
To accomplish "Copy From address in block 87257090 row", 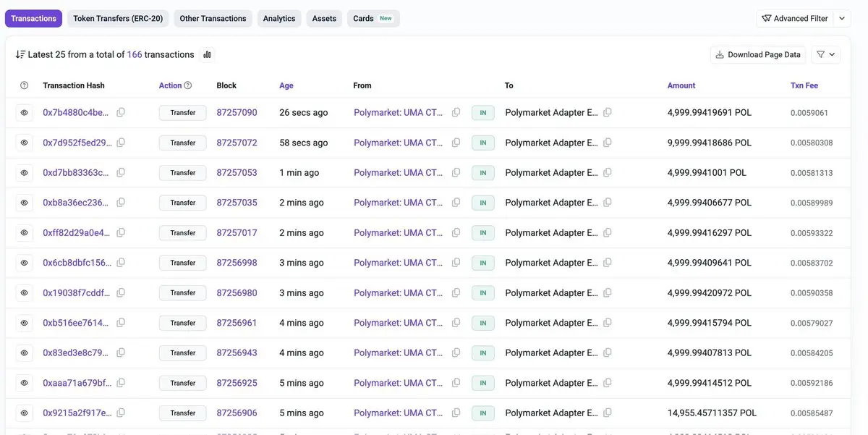I will tap(456, 112).
